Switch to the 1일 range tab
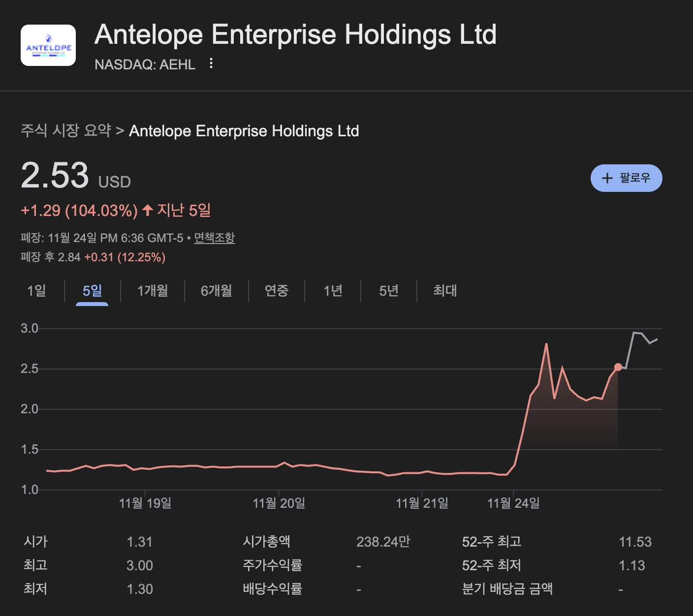This screenshot has width=693, height=616. (36, 291)
